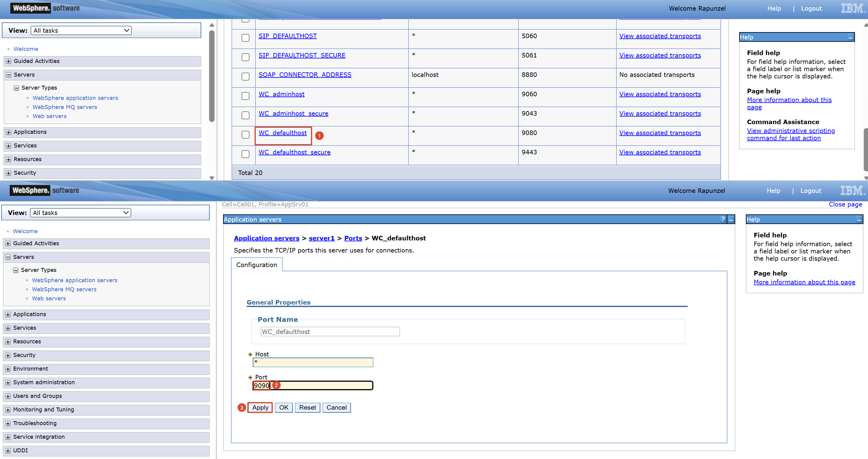This screenshot has height=459, width=868.
Task: Open WebSphere MQ servers in lower navigation
Action: pyautogui.click(x=64, y=289)
